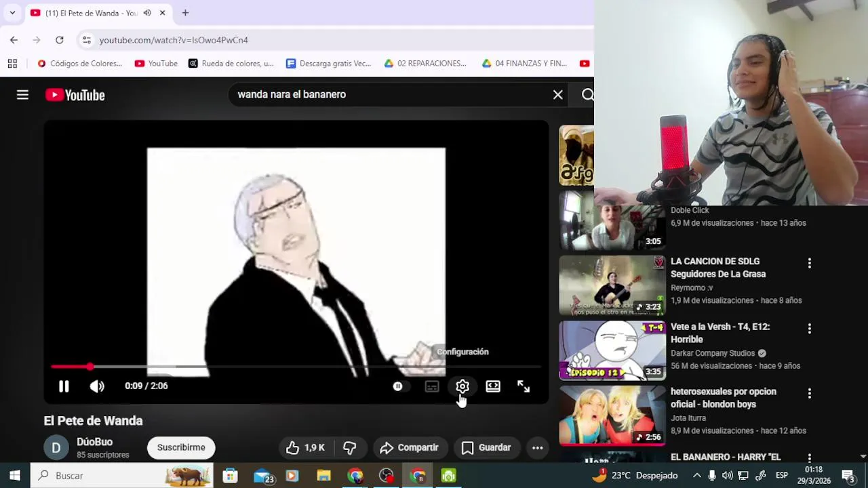Mute the tab via speaker icon
Viewport: 868px width, 488px height.
[147, 13]
